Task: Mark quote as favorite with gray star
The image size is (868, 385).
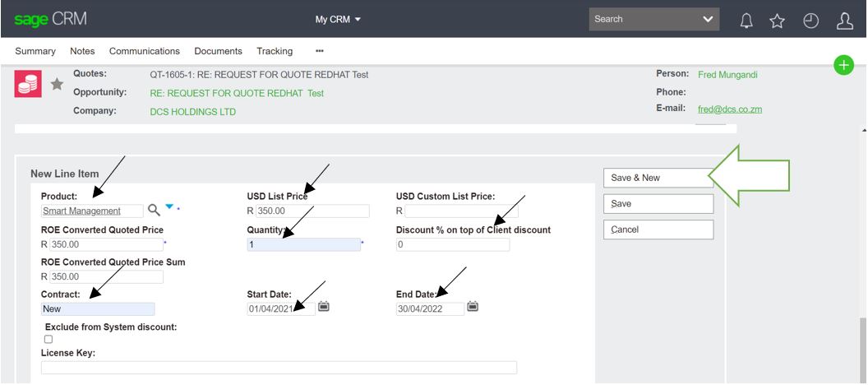Action: (x=57, y=83)
